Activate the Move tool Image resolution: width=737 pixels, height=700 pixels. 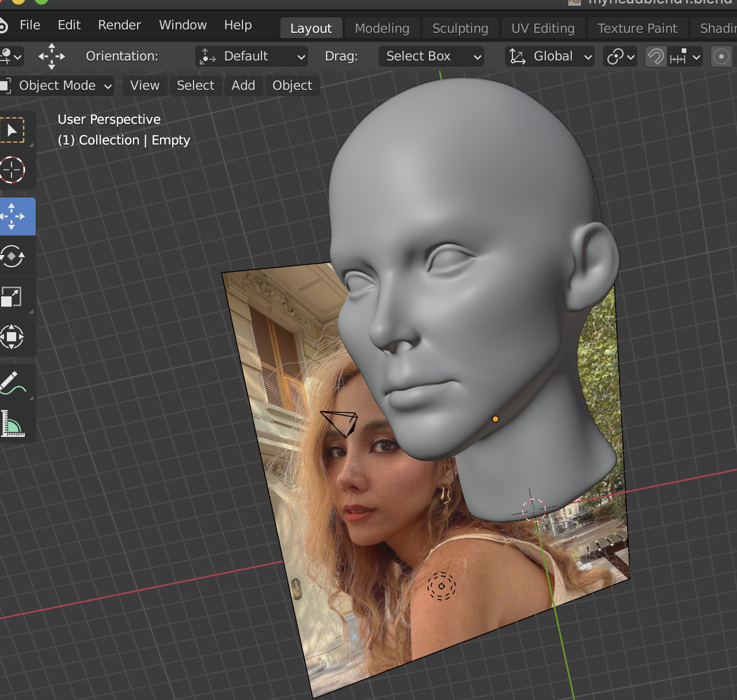click(x=13, y=216)
